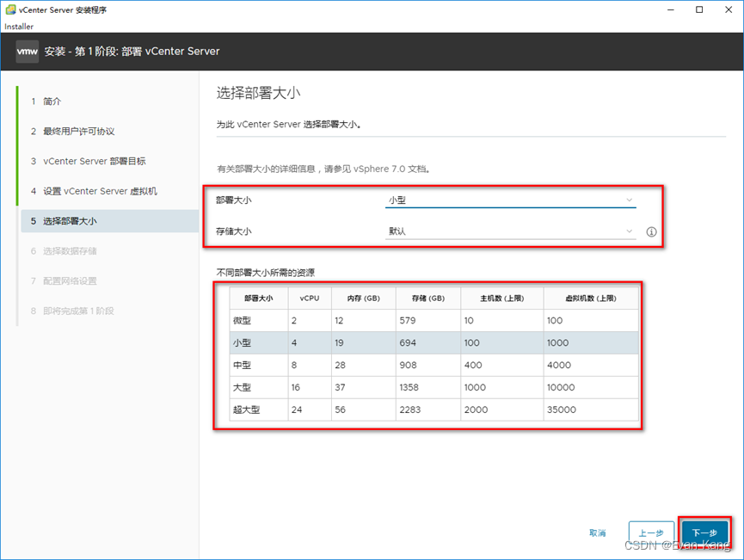Click the storage value 2283
Viewport: 744px width, 560px height.
pyautogui.click(x=410, y=409)
